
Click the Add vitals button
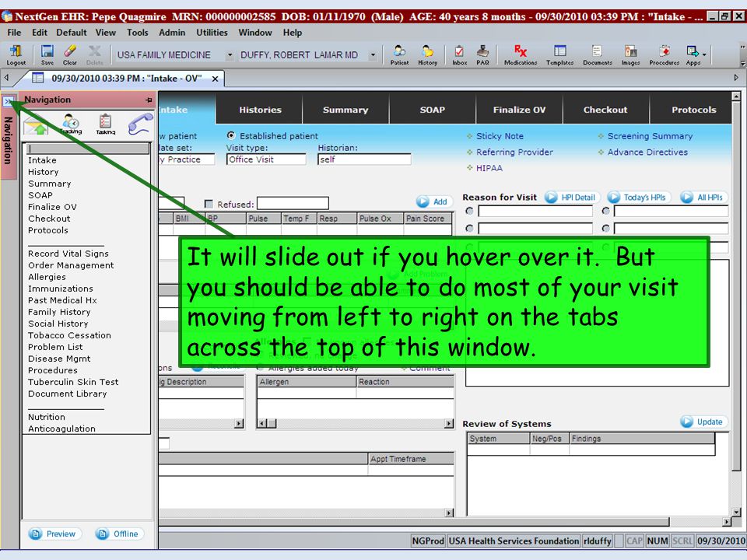[x=433, y=202]
